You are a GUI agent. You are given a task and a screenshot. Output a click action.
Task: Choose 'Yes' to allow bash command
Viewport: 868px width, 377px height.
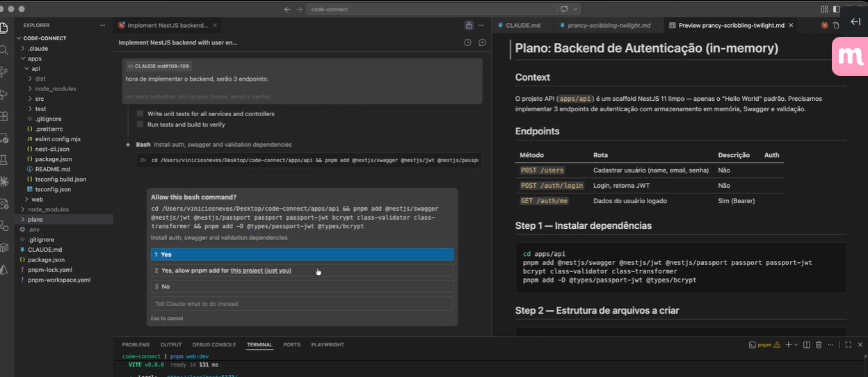(302, 255)
